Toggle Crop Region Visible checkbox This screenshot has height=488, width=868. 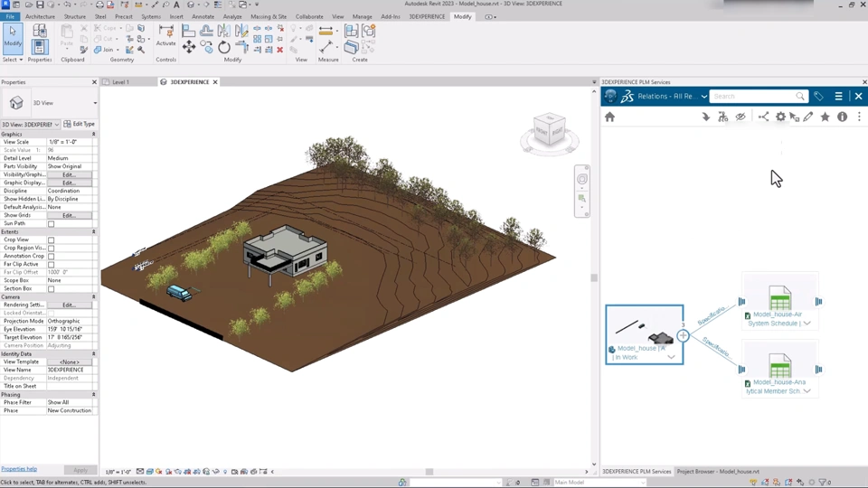point(51,249)
